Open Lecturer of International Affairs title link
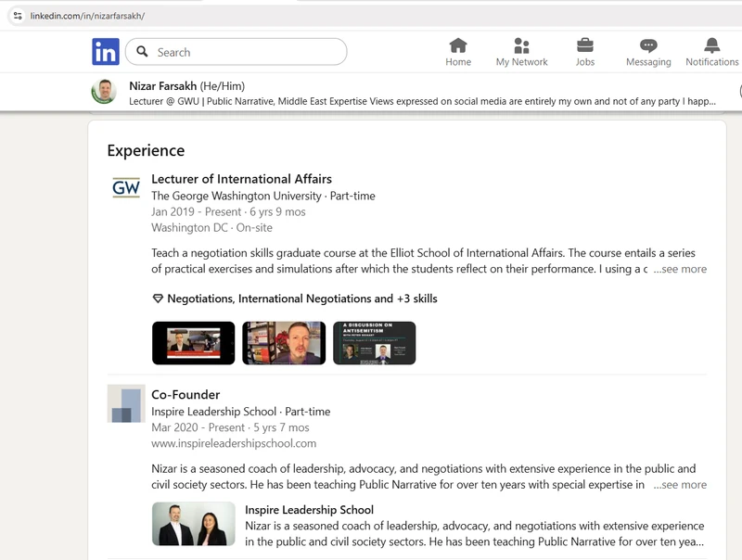742x560 pixels. click(x=241, y=179)
